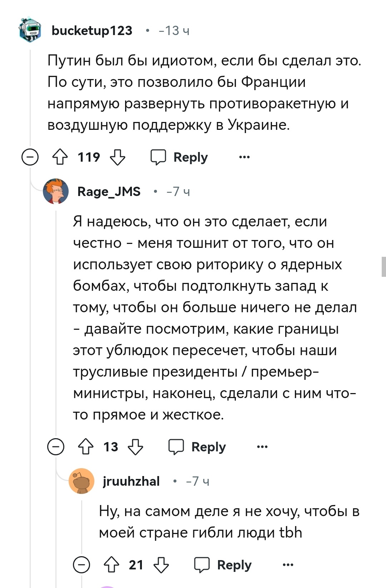Collapse jruuhzhal's comment thread
The image size is (386, 588).
pyautogui.click(x=81, y=565)
